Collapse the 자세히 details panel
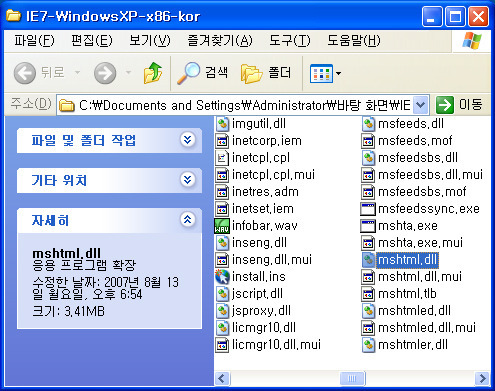Viewport: 495px width, 391px height. tap(187, 220)
